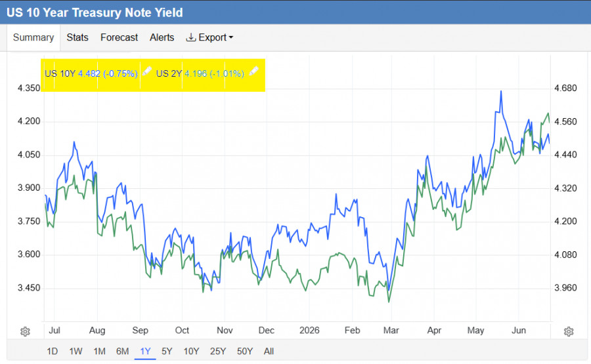
Task: Select the 1Y time range
Action: tap(146, 351)
